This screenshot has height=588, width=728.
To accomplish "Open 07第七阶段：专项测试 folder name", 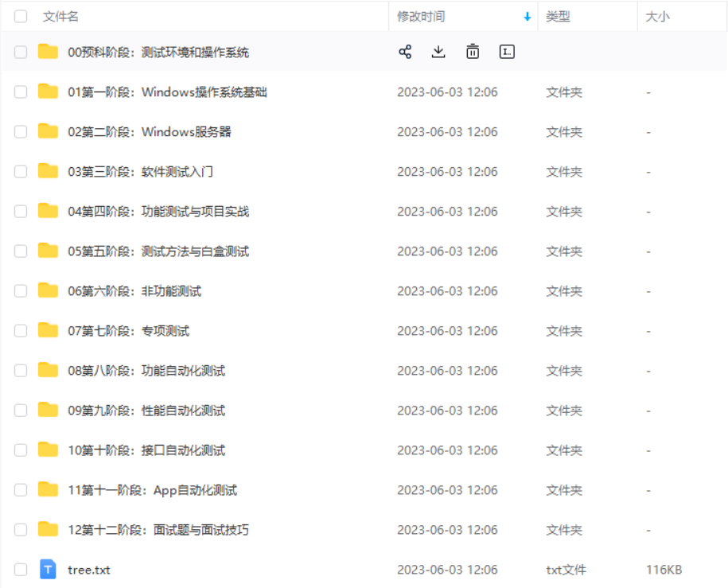I will 129,331.
